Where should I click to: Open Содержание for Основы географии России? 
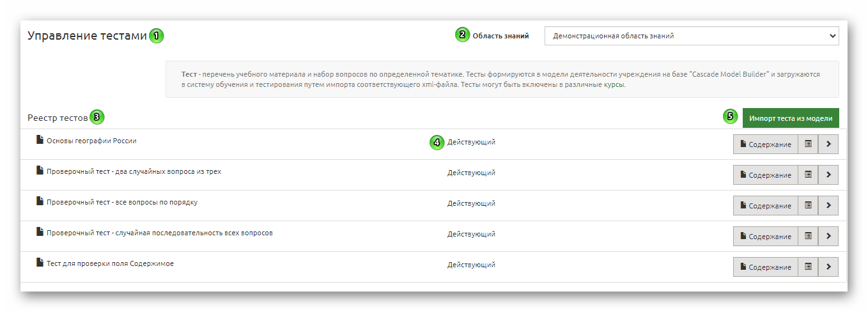click(766, 144)
